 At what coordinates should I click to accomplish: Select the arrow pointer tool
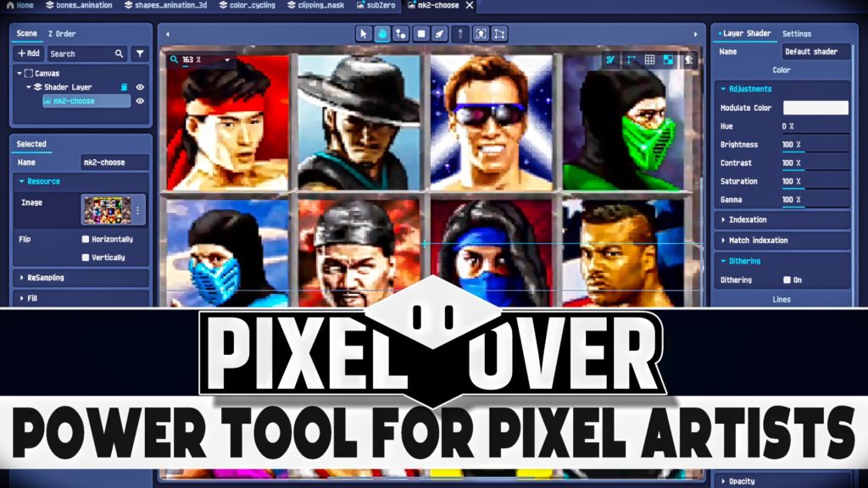pos(363,34)
